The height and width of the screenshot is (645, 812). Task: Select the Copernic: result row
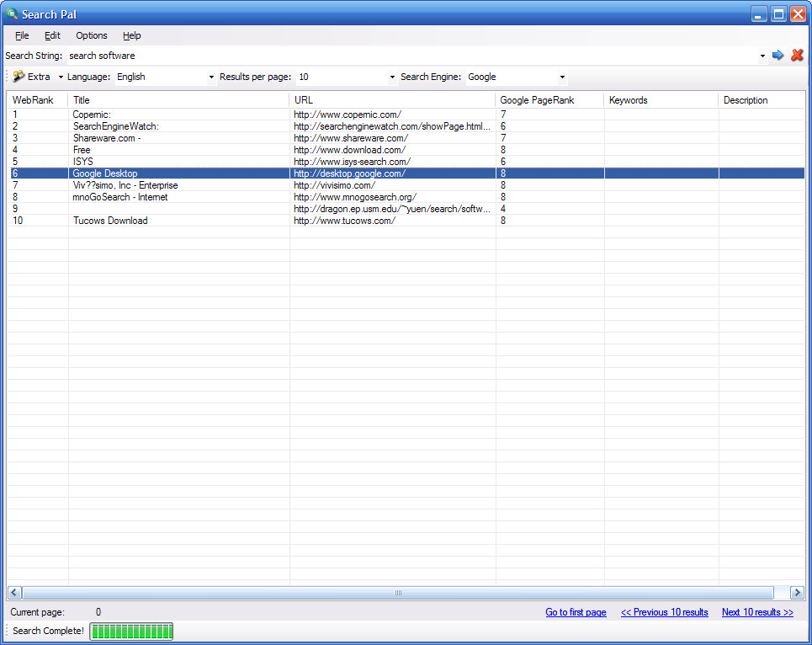[406, 115]
